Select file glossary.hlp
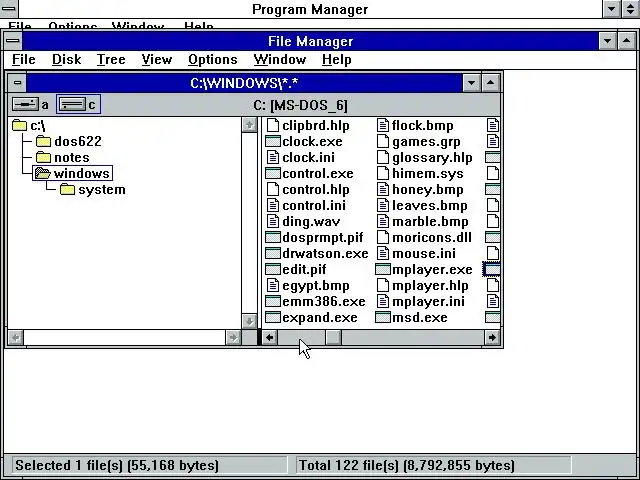The image size is (640, 480). coord(432,158)
